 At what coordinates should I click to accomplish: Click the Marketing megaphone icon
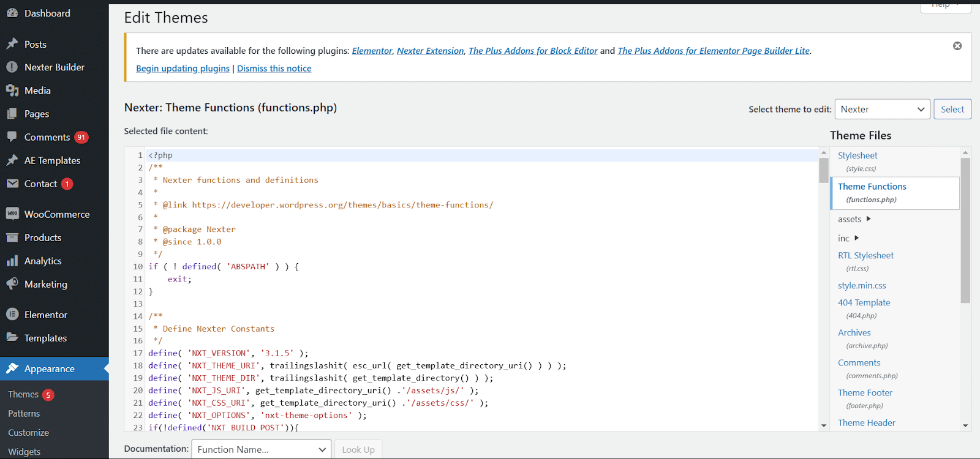pyautogui.click(x=12, y=284)
